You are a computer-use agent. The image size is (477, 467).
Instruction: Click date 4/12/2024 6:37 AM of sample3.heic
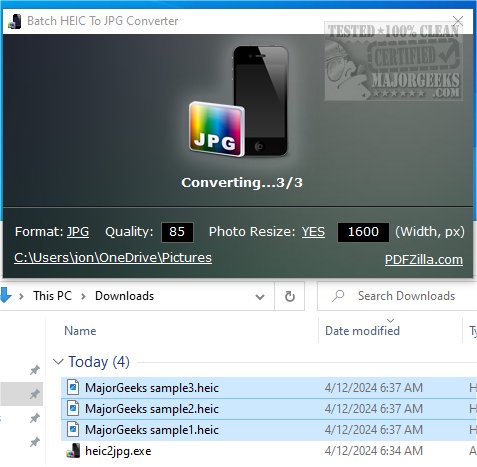[374, 388]
